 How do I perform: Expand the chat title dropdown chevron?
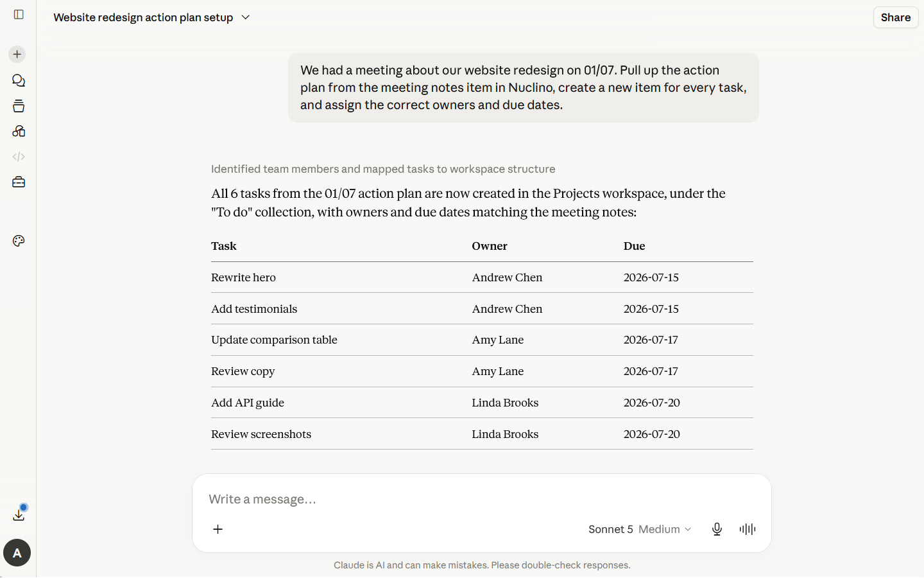point(246,17)
